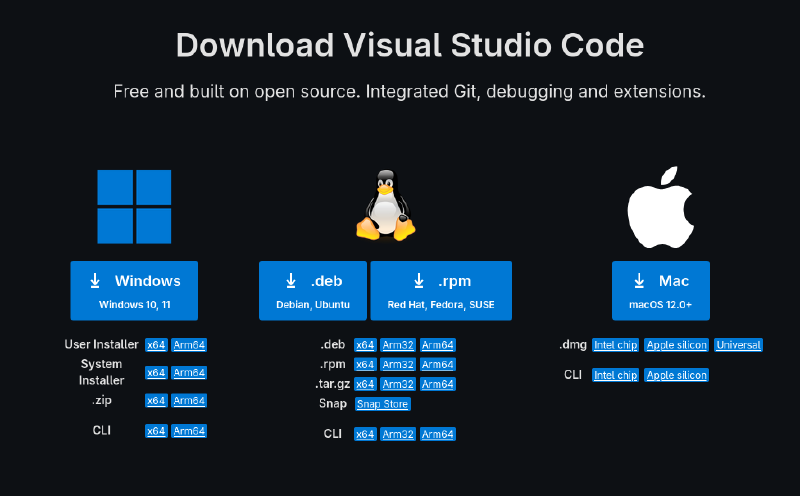Screen dimensions: 800x496
Task: Open Mac CLI Intel chip link
Action: (615, 375)
